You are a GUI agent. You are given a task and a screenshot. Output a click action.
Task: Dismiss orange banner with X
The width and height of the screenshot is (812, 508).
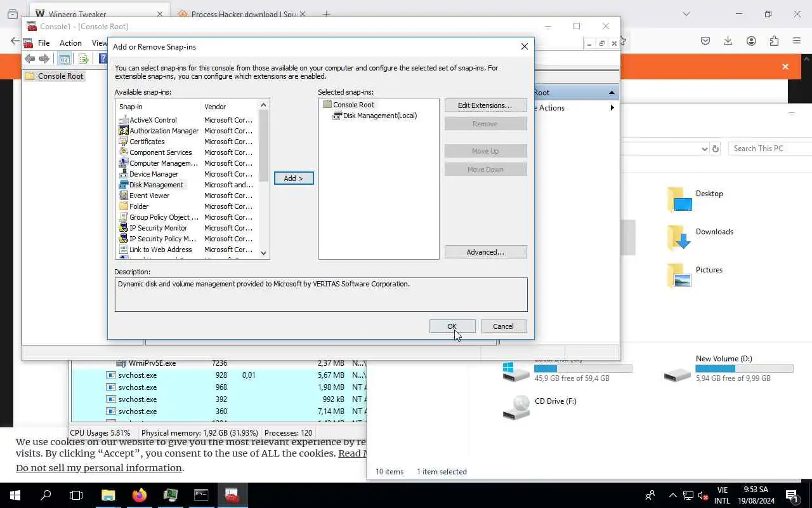tap(785, 67)
